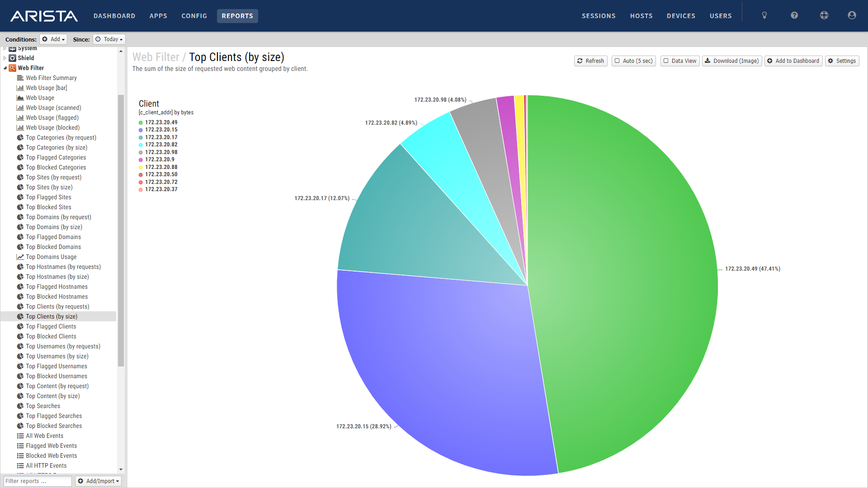Collapse the Web Filter tree node
The width and height of the screenshot is (868, 488).
(5, 68)
